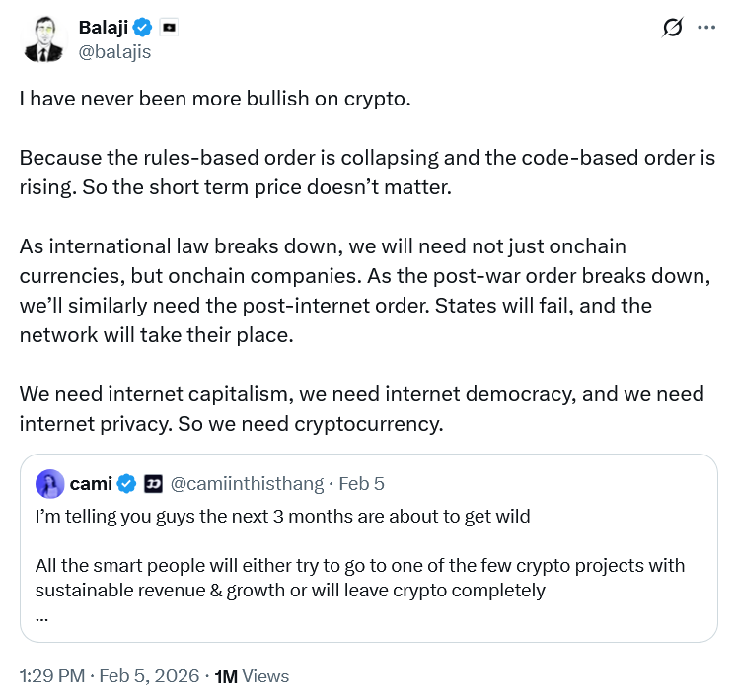Click the cami display name
The image size is (737, 700).
pos(90,484)
